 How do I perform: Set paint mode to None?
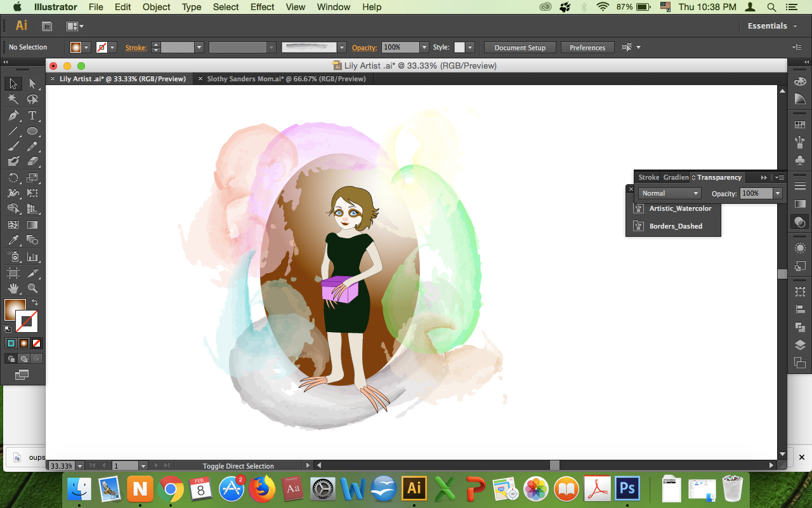click(x=36, y=343)
